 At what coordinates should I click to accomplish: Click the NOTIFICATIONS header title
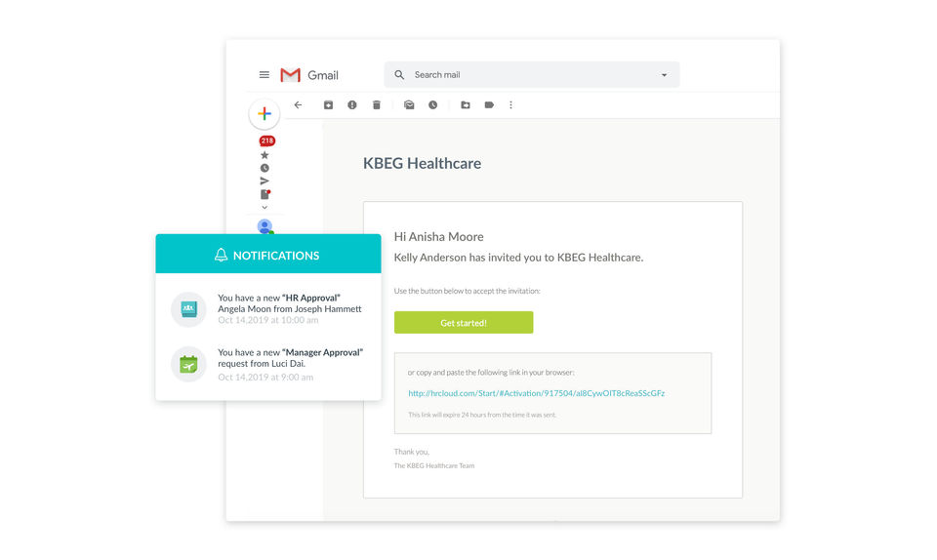tap(276, 256)
